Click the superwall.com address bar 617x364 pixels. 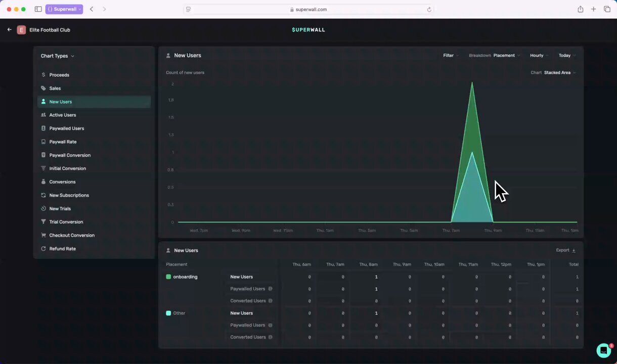pos(308,9)
